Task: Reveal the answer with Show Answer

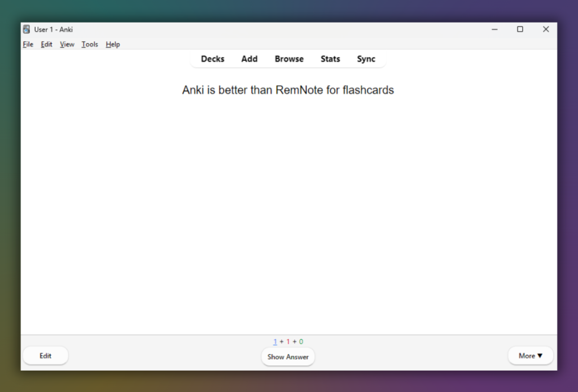Action: 288,356
